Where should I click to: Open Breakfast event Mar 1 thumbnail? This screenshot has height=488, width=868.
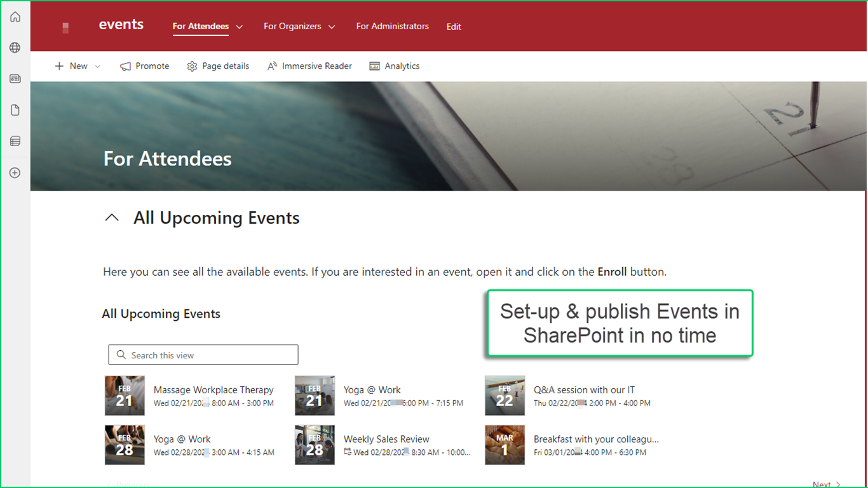pyautogui.click(x=505, y=445)
